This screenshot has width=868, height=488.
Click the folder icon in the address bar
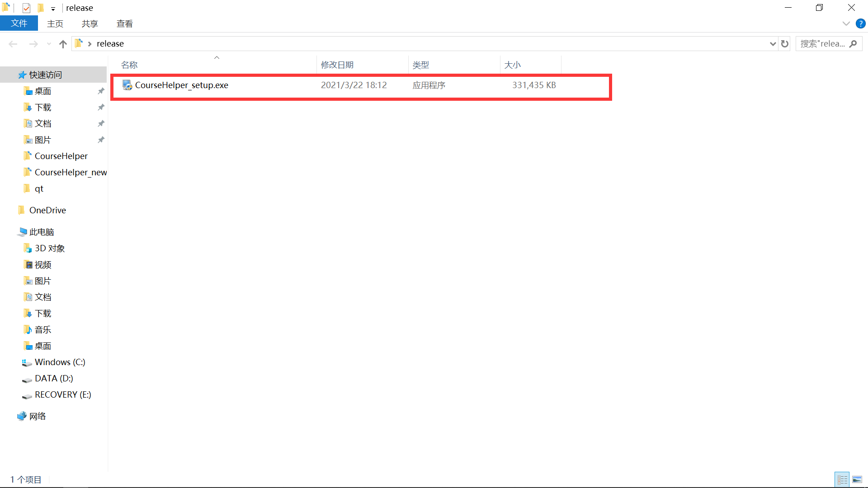click(78, 43)
